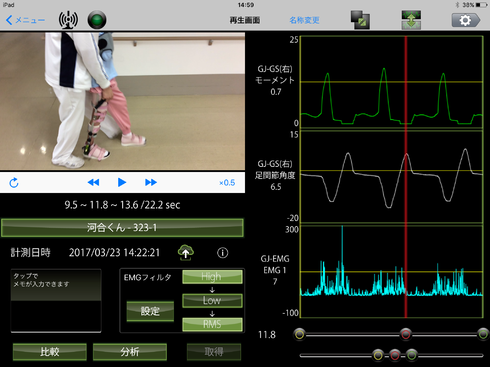Play the gait video
The width and height of the screenshot is (490, 367).
coord(122,182)
